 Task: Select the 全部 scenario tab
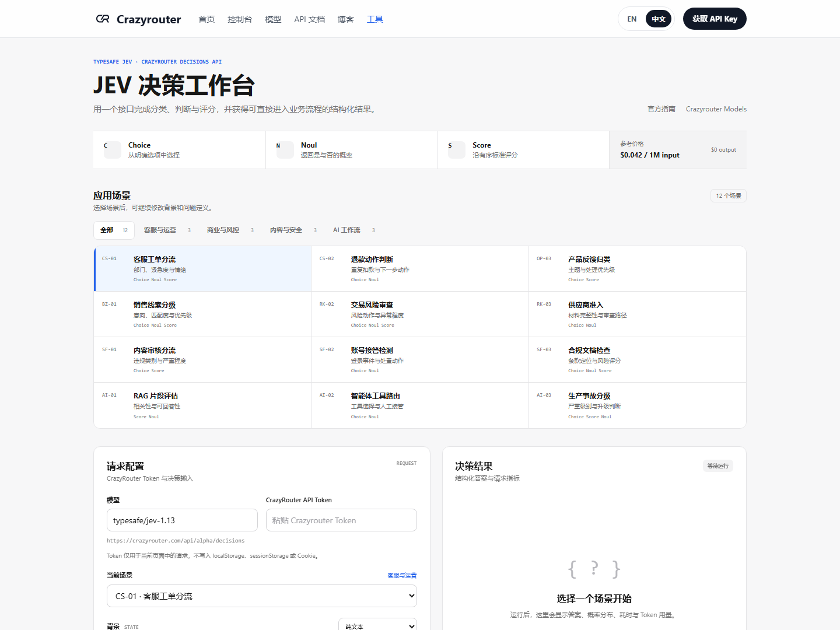114,230
